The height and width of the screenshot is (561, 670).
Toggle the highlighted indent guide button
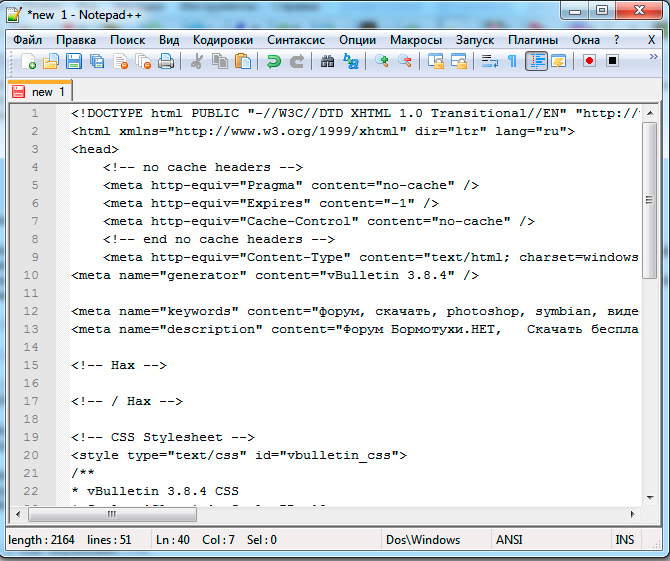coord(537,62)
